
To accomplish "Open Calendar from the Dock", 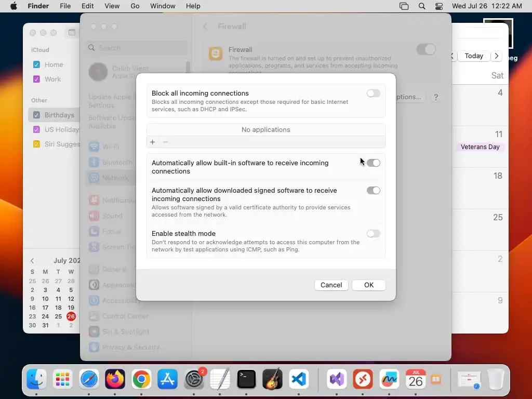I will coord(415,379).
